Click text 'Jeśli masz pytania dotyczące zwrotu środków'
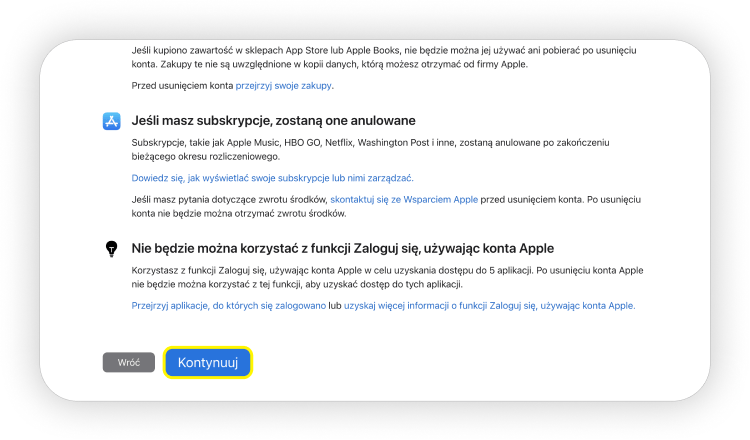Screen dimensions: 750x440 (230, 199)
